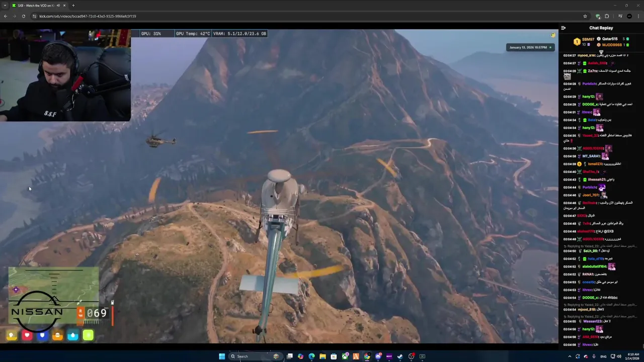This screenshot has width=644, height=362.
Task: Click username Yazed_22 at 02:04:35
Action: pos(590,136)
